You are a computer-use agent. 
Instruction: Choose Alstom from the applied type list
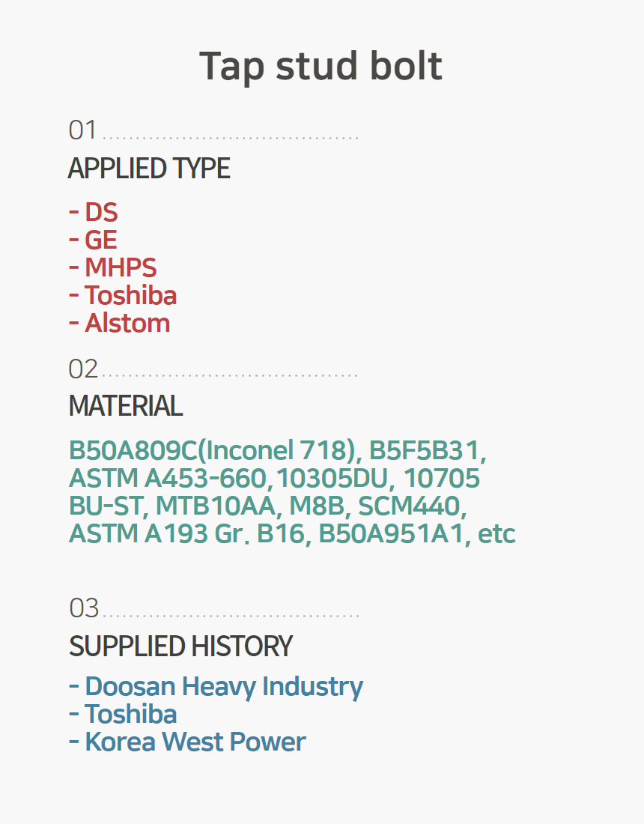(x=127, y=323)
